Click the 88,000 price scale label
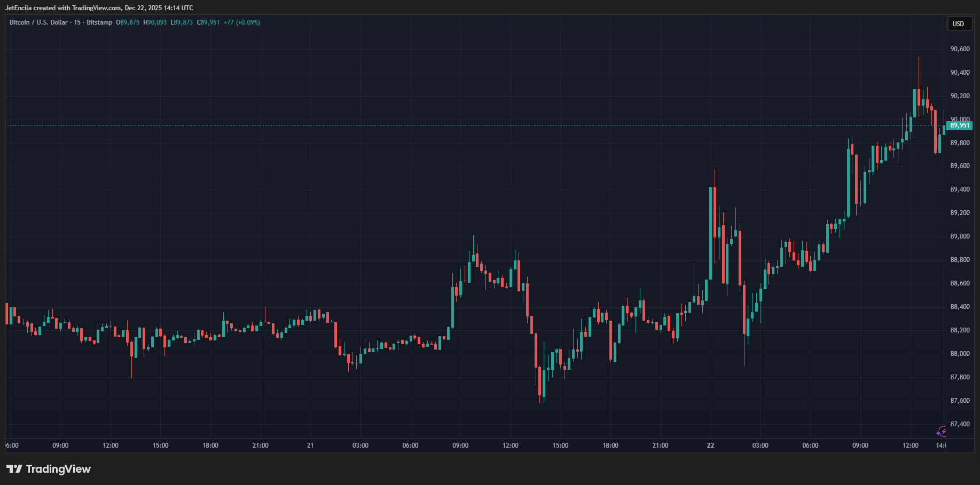 960,354
